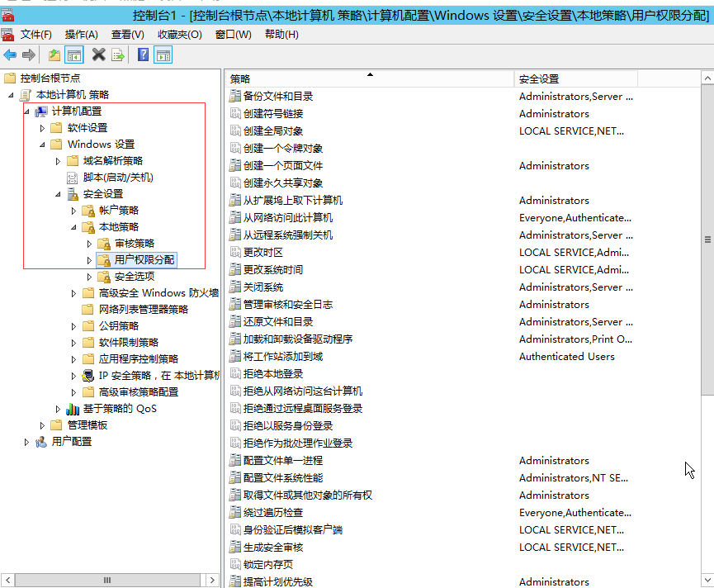Viewport: 714px width, 588px height.
Task: Click the Help question mark icon
Action: [143, 55]
